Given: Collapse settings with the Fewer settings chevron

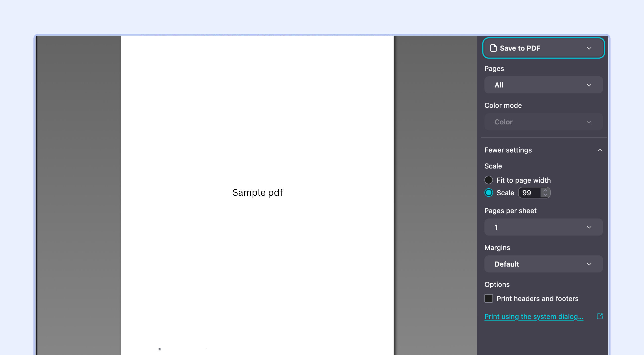Looking at the screenshot, I should point(600,150).
